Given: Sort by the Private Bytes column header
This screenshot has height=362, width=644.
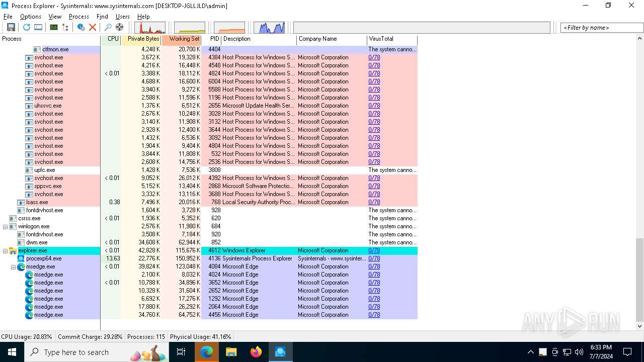Looking at the screenshot, I should pyautogui.click(x=141, y=39).
